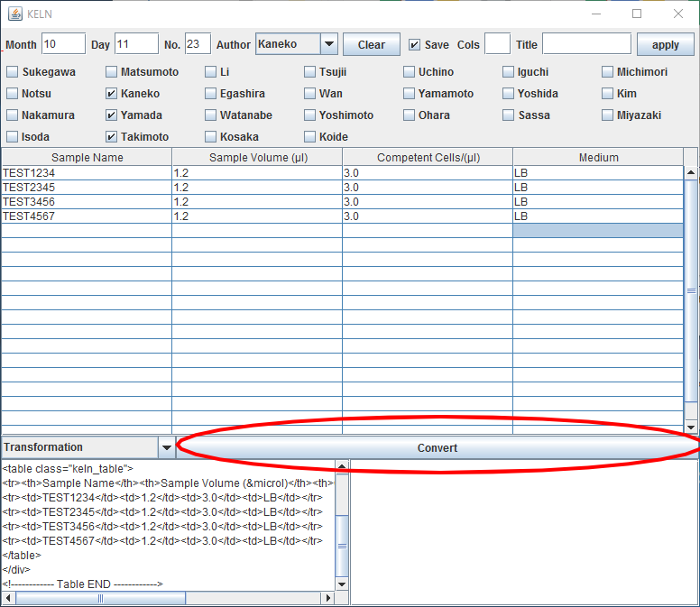Click HTML output scroll up arrow
This screenshot has width=700, height=607.
click(342, 466)
